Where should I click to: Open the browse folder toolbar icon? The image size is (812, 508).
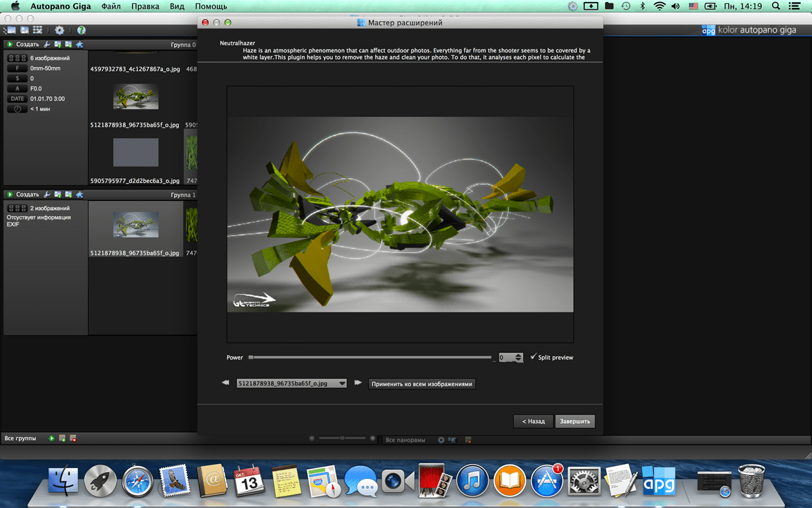12,30
